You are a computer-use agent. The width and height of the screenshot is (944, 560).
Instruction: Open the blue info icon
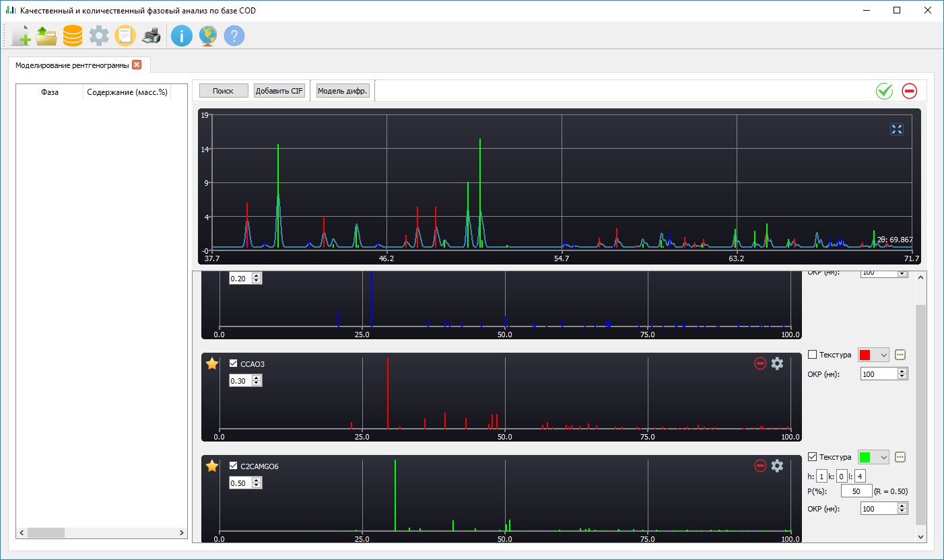pyautogui.click(x=181, y=36)
